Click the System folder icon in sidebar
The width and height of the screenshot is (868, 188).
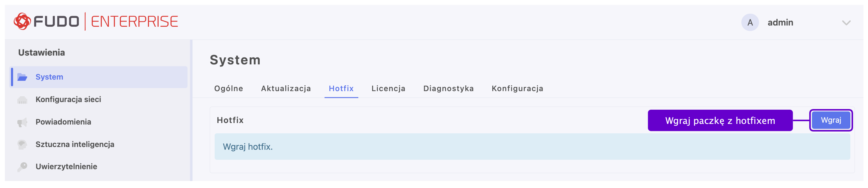22,77
